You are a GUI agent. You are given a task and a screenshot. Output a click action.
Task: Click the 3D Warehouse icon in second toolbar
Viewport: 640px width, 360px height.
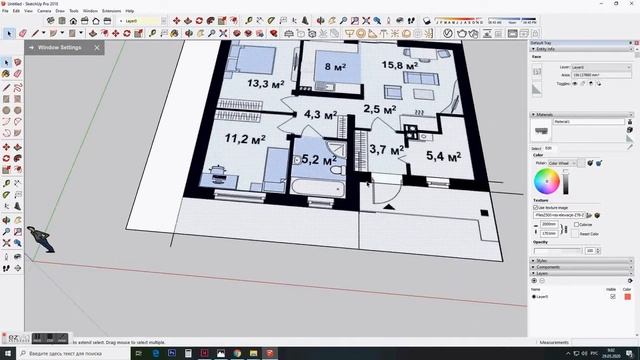click(237, 33)
